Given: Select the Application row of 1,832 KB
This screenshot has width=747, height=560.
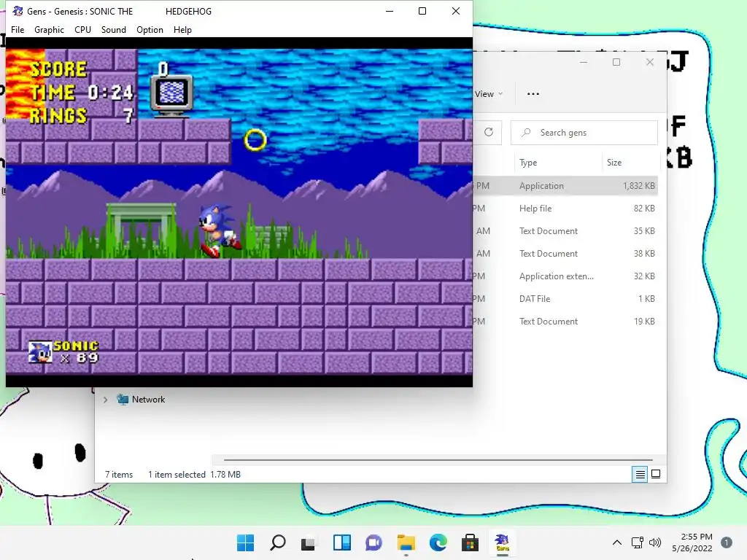Looking at the screenshot, I should (x=565, y=186).
